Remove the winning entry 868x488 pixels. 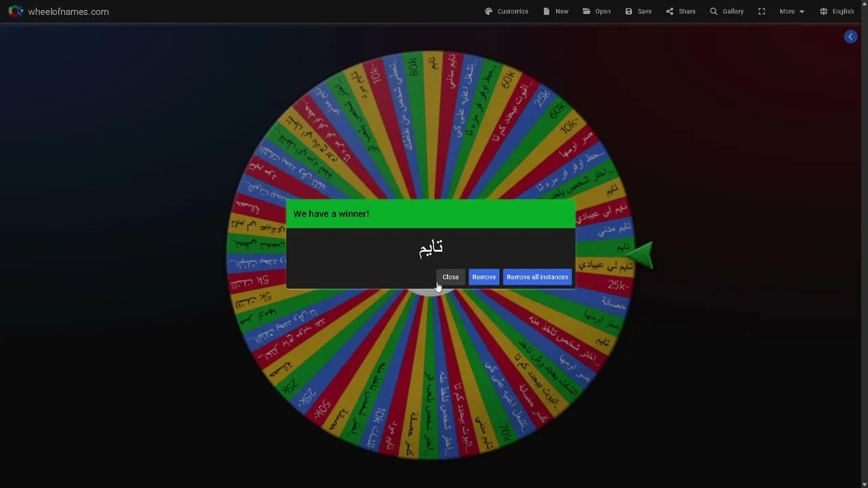(484, 277)
